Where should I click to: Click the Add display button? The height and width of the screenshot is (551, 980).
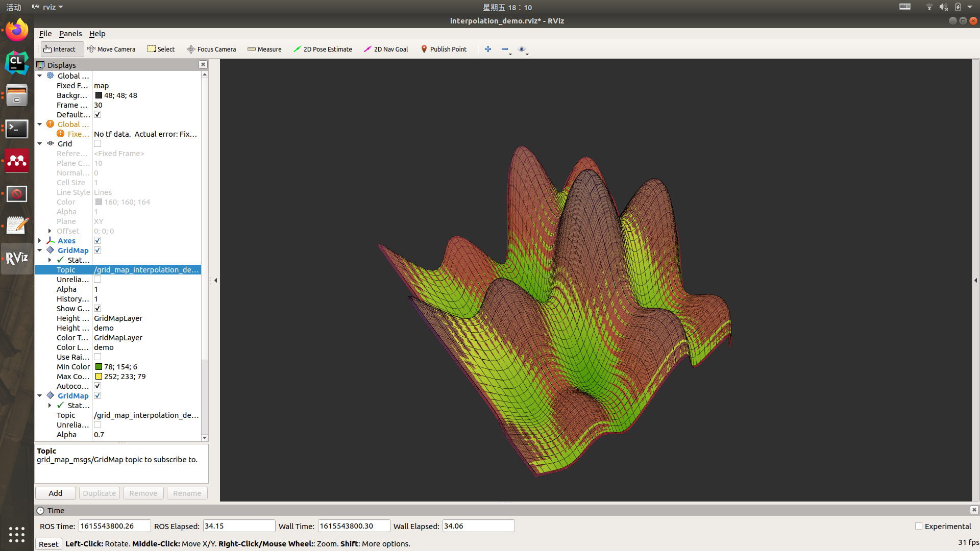56,493
